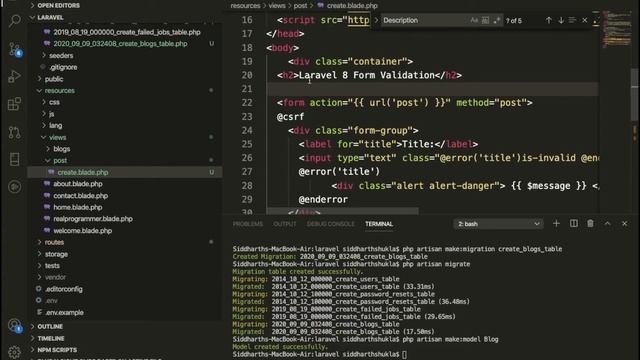The height and width of the screenshot is (360, 640).
Task: Open 2019_08_19_000000_create_failed_jobs_table.php file
Action: (x=127, y=32)
